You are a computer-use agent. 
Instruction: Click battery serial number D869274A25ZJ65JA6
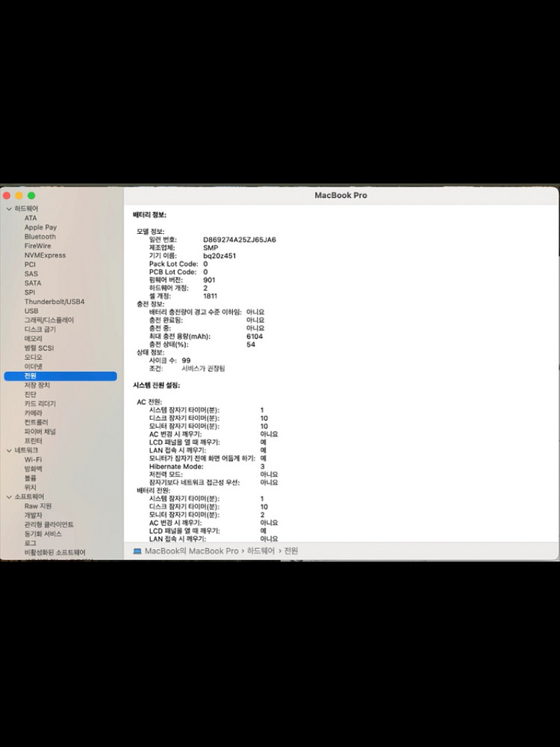(240, 240)
